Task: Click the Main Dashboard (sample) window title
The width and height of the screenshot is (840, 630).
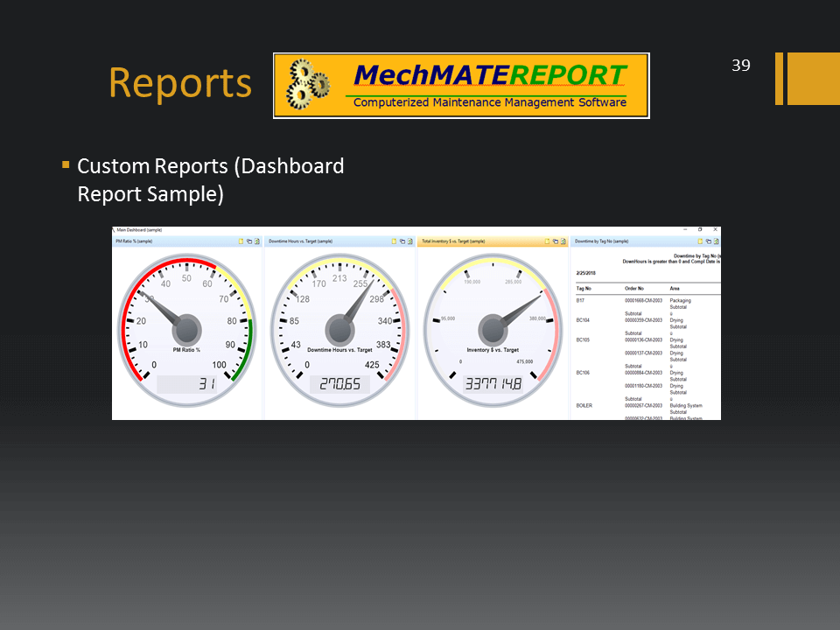Action: click(x=139, y=230)
